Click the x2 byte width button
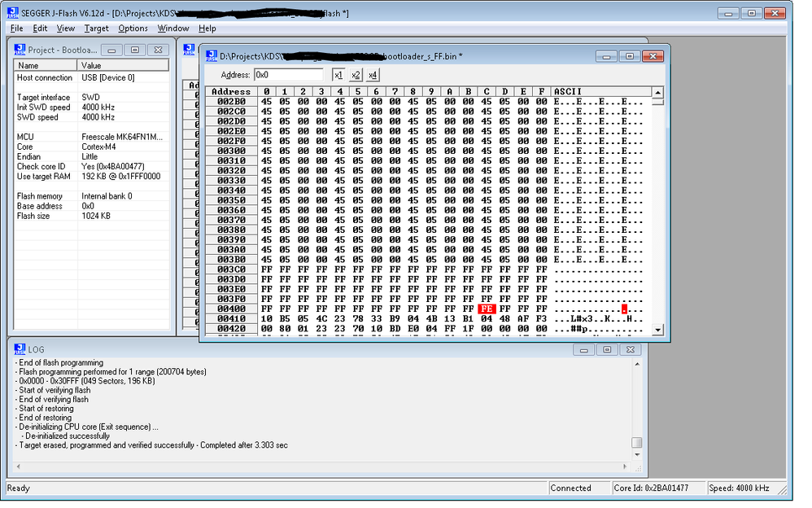 click(x=356, y=75)
